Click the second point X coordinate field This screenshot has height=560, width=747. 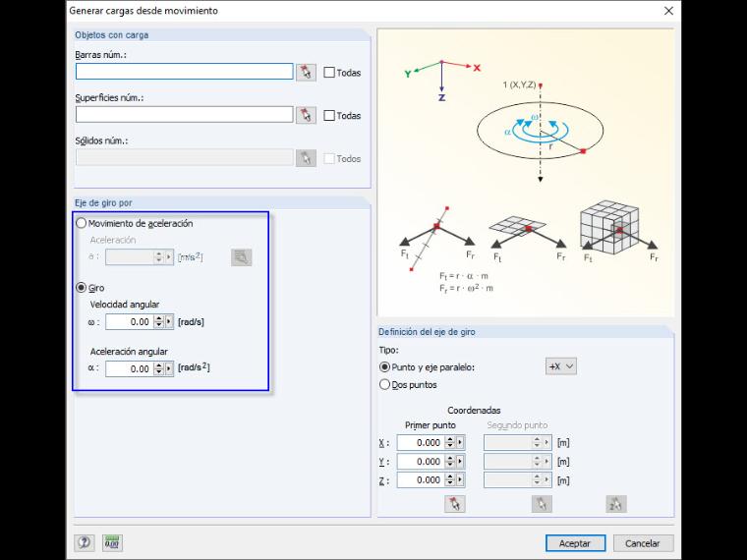(x=508, y=442)
